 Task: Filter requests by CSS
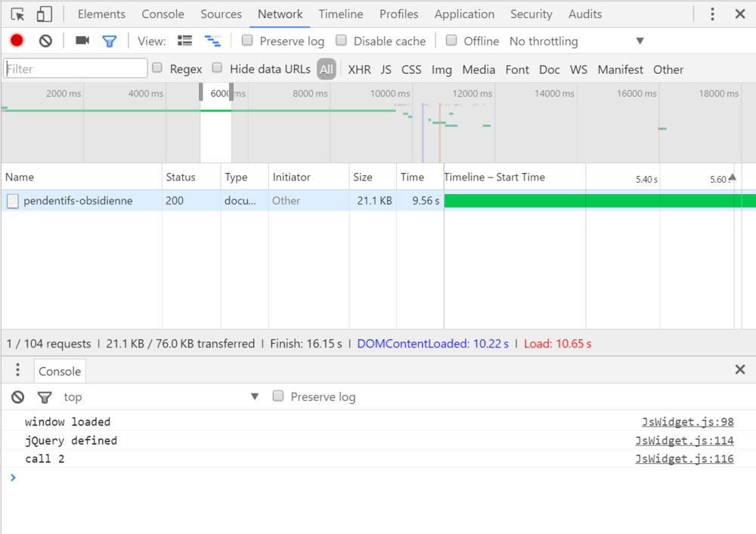[x=411, y=69]
